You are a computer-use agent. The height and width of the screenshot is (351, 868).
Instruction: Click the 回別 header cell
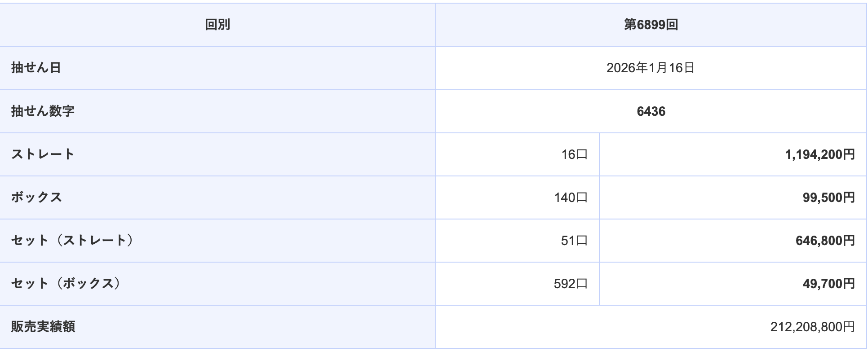(217, 25)
